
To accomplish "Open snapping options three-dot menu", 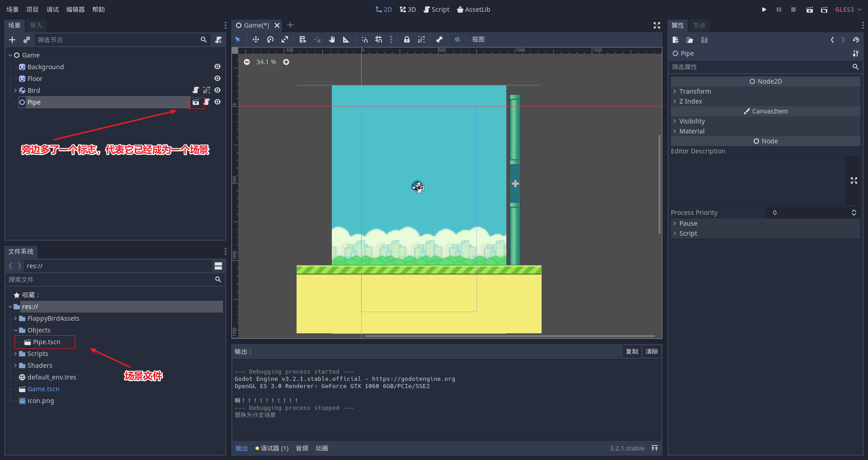I will pyautogui.click(x=391, y=39).
